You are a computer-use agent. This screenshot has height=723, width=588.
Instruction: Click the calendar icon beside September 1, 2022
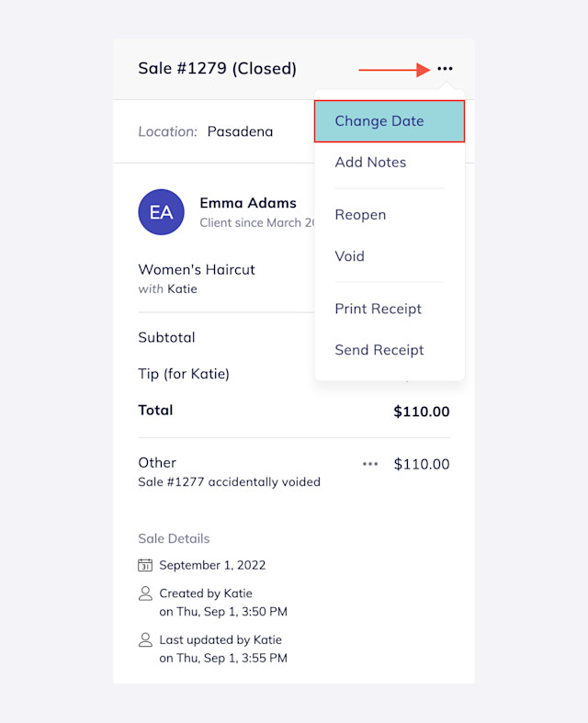pos(145,565)
